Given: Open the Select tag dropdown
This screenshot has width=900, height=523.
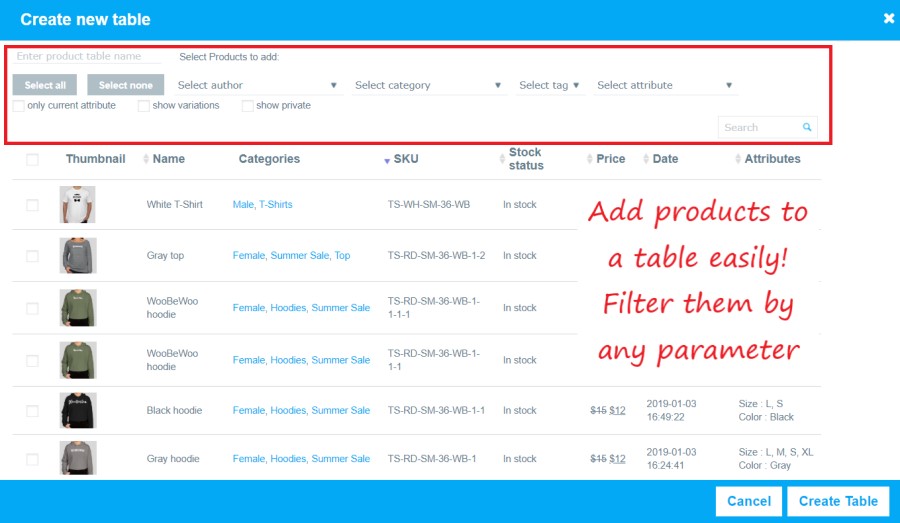Looking at the screenshot, I should pyautogui.click(x=548, y=85).
